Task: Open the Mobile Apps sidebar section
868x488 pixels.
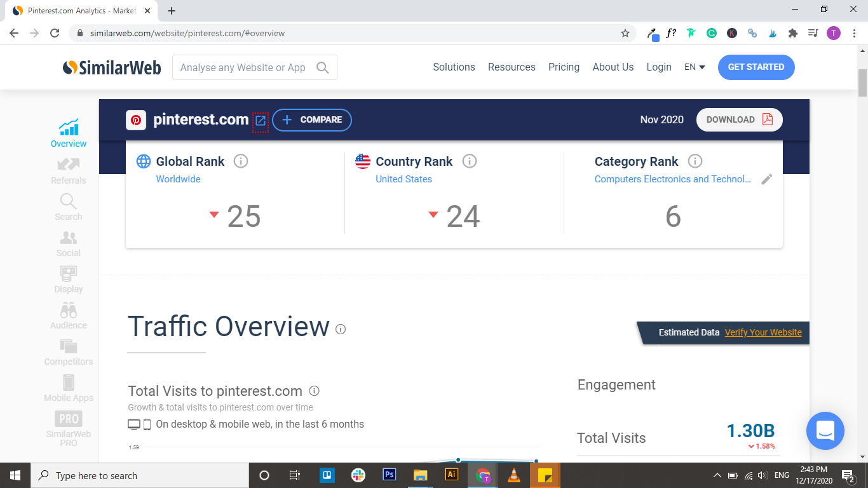Action: point(69,388)
